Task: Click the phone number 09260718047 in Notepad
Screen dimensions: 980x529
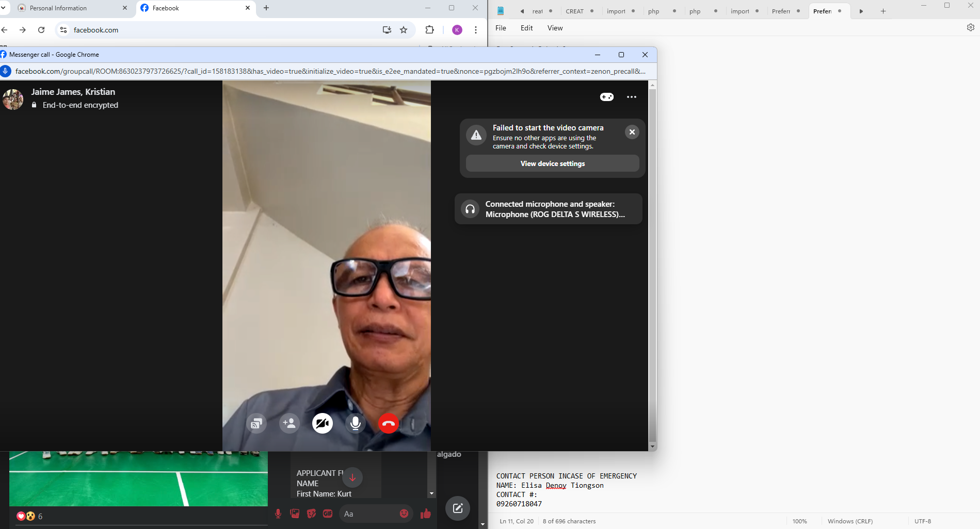Action: (519, 504)
